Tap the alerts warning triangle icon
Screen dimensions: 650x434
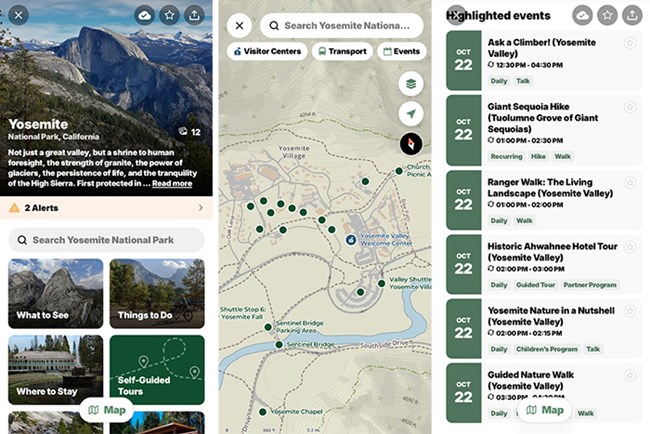point(15,208)
